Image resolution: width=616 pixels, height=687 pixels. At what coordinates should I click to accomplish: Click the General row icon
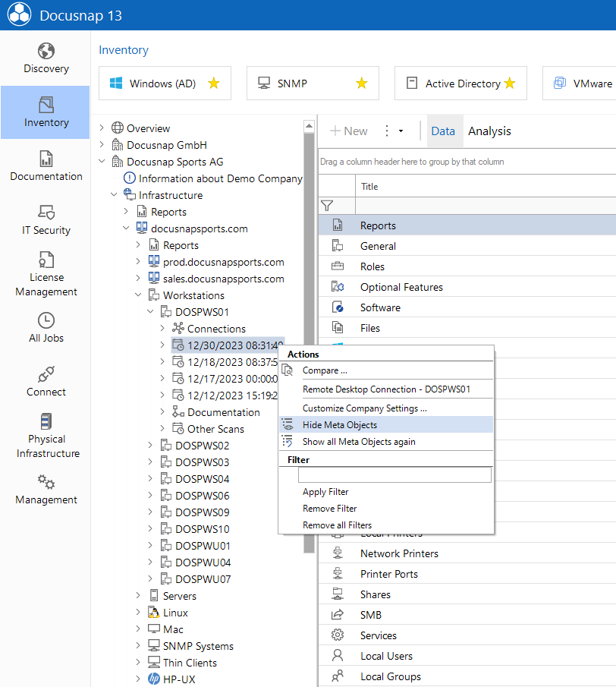pos(337,245)
